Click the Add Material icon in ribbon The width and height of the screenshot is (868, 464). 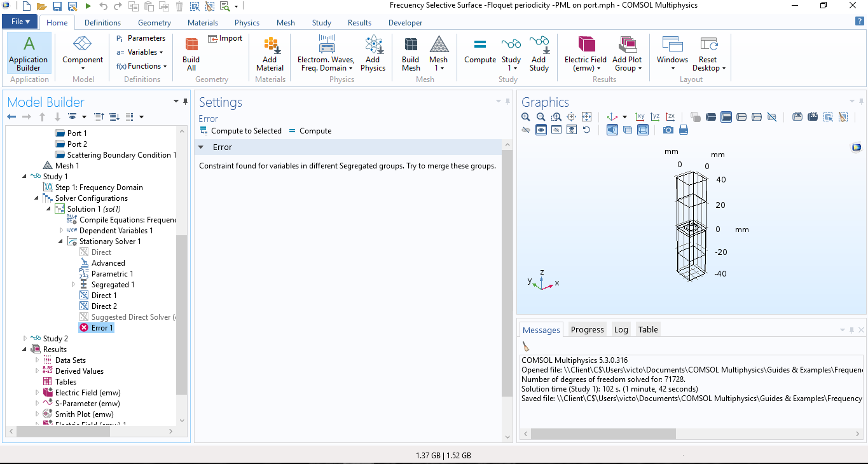click(270, 53)
